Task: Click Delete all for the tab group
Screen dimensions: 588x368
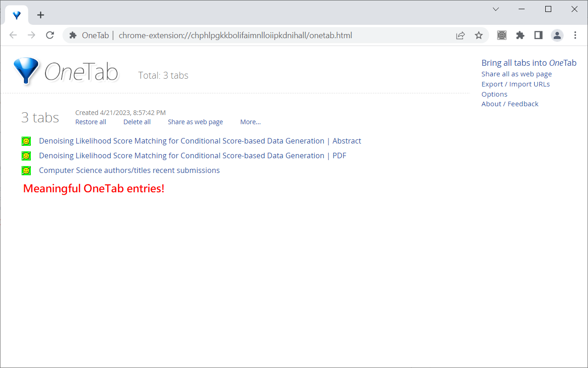Action: tap(137, 122)
